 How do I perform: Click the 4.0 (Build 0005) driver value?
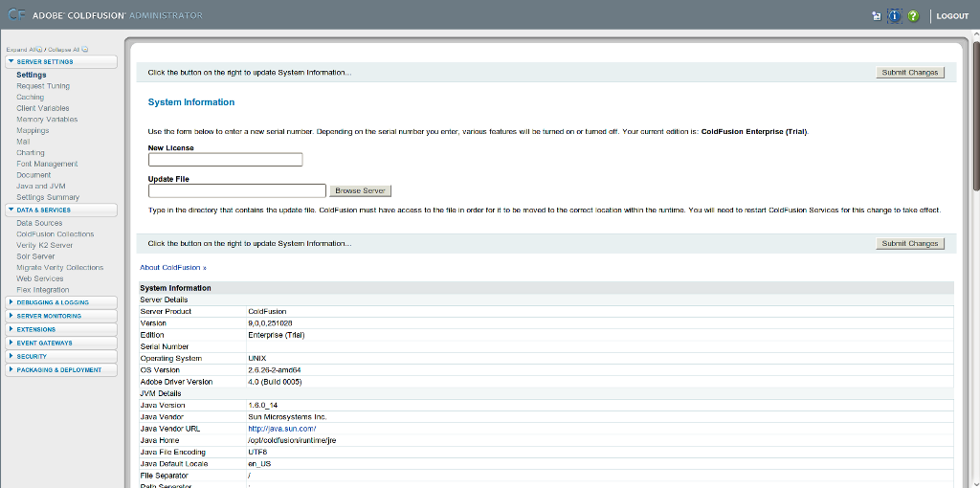coord(275,382)
